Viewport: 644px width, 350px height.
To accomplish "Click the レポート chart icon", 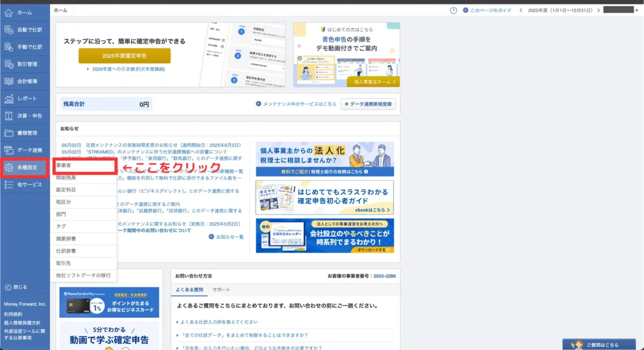I will coord(9,99).
